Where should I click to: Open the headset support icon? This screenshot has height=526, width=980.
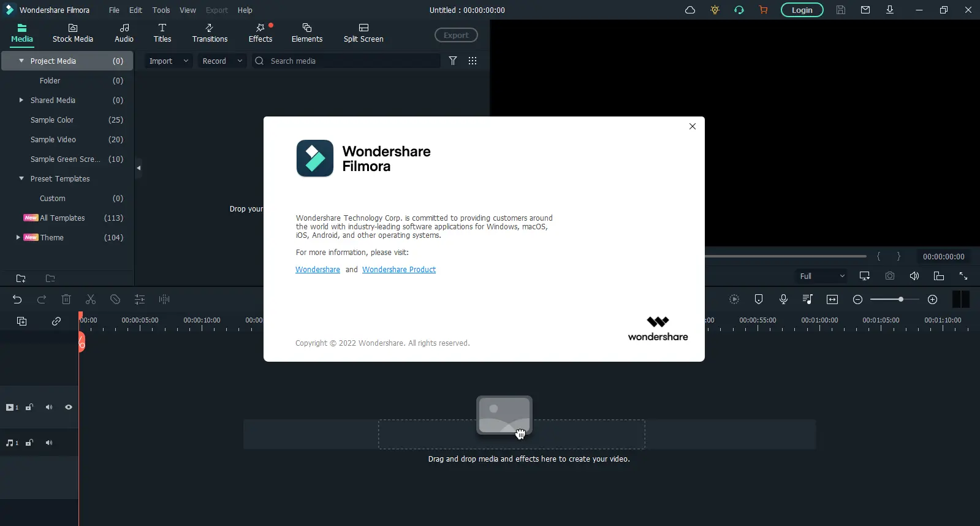739,10
